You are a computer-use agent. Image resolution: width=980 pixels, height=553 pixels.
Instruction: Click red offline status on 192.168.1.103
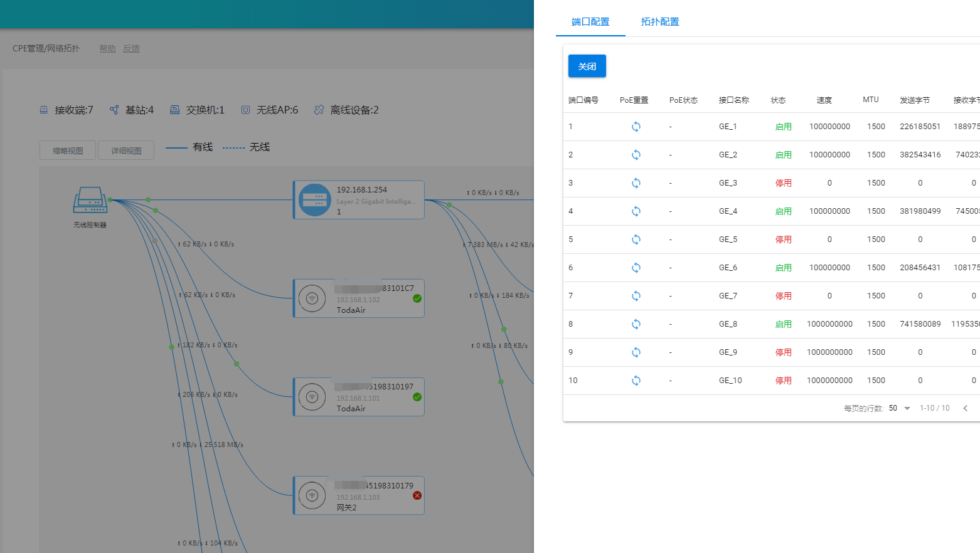pyautogui.click(x=417, y=495)
